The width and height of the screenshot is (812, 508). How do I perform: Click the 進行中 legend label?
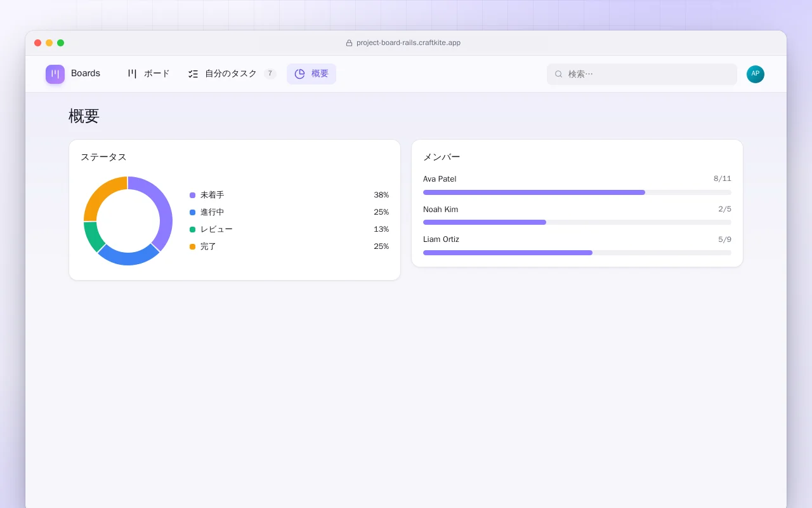pos(213,213)
